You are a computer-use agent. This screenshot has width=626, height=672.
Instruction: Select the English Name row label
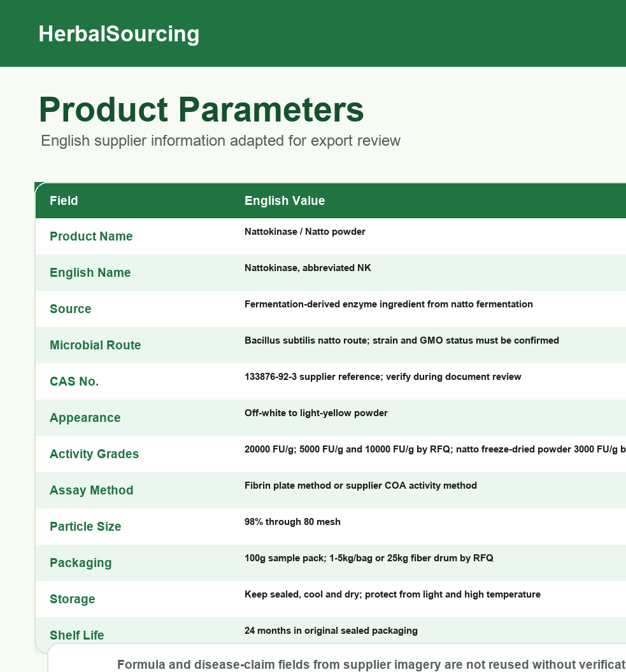click(x=90, y=272)
